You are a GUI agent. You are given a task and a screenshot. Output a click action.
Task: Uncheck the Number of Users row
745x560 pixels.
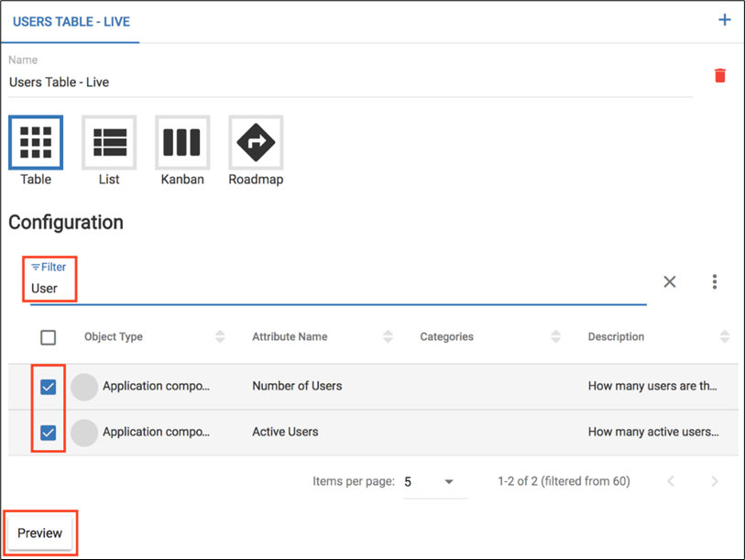(x=49, y=387)
